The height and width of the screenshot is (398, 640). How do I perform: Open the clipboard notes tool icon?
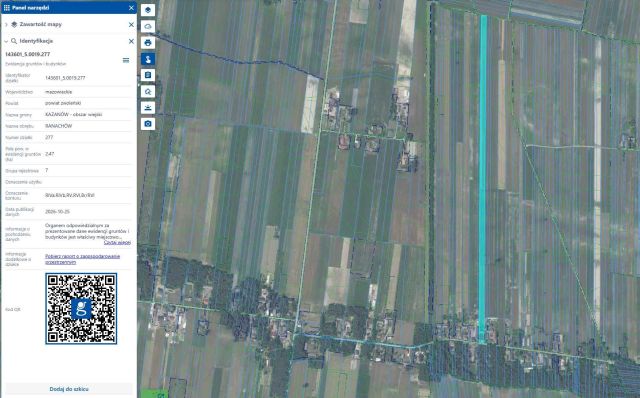(148, 75)
